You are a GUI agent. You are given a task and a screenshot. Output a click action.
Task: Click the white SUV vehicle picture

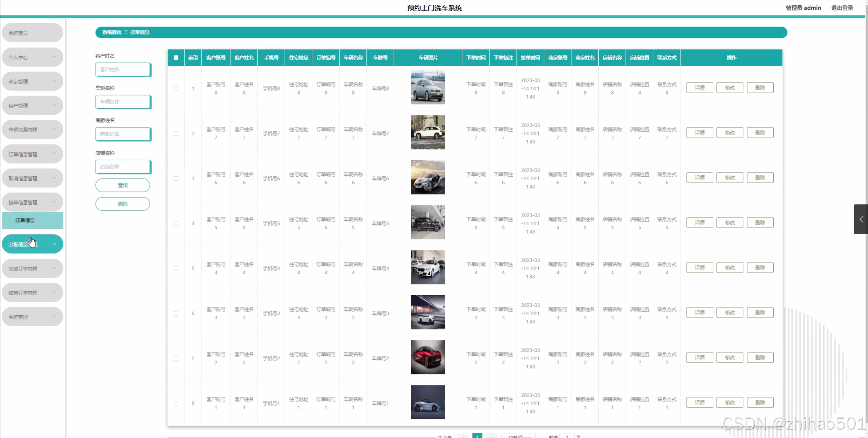click(x=428, y=133)
